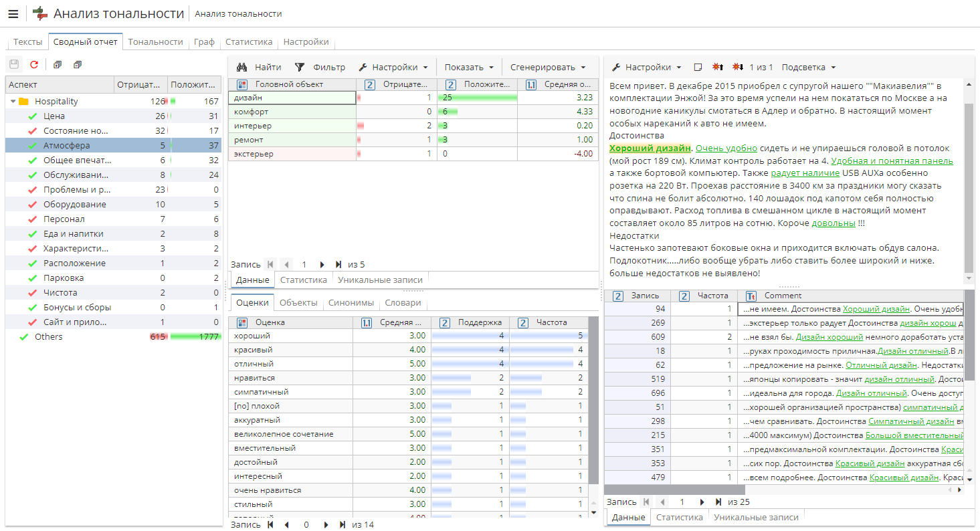Screen dimensions: 980x531
Task: Go to last record in the 'из 14' pager
Action: click(342, 525)
